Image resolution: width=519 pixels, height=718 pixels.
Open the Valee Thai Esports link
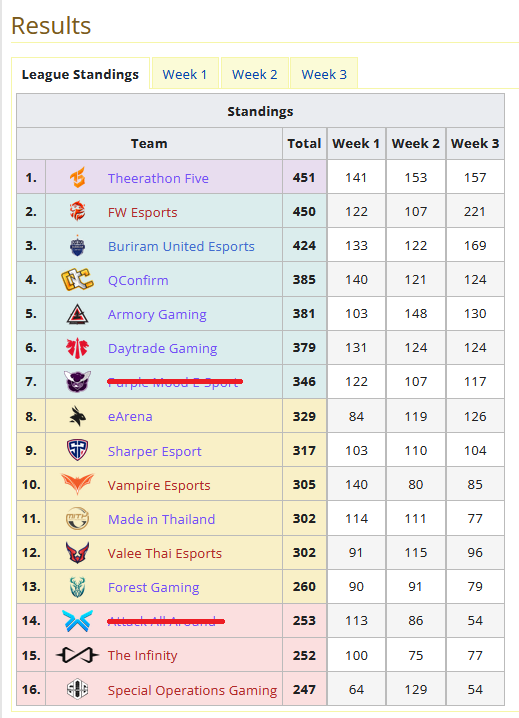(164, 553)
